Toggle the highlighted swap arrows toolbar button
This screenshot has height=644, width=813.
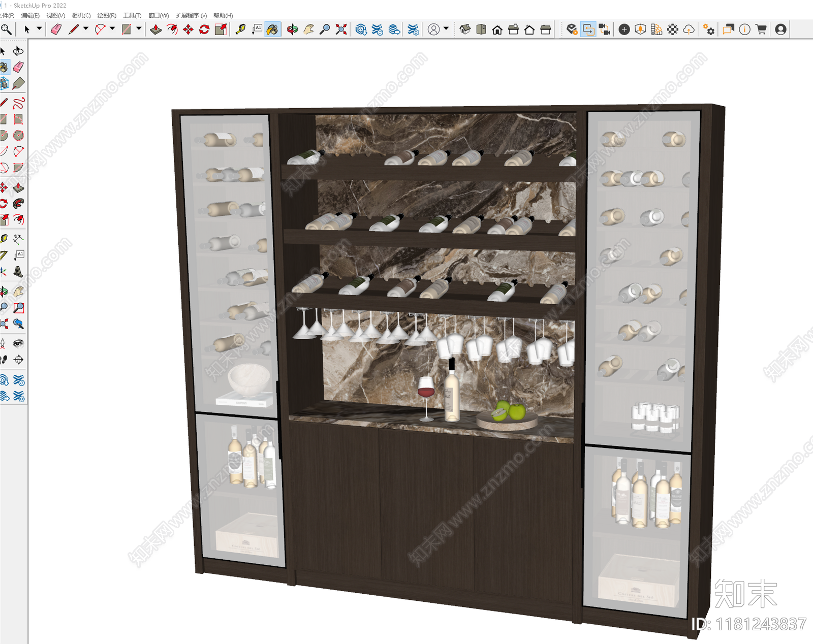588,29
